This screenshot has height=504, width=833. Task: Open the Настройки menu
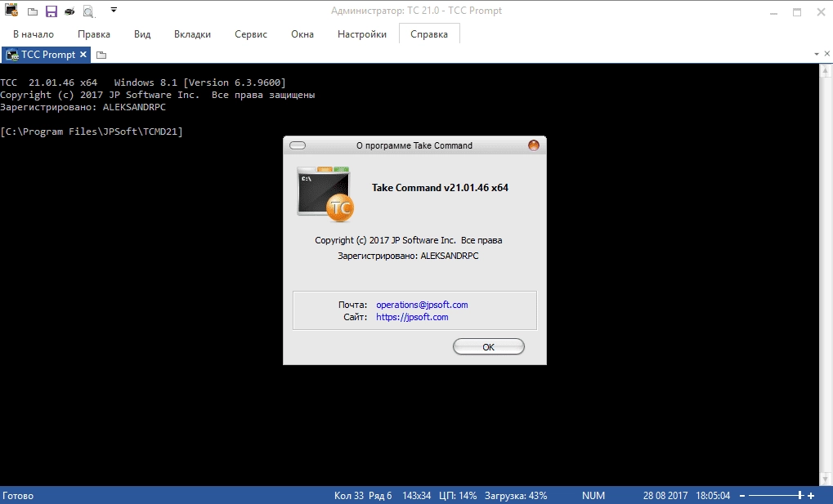click(x=362, y=34)
